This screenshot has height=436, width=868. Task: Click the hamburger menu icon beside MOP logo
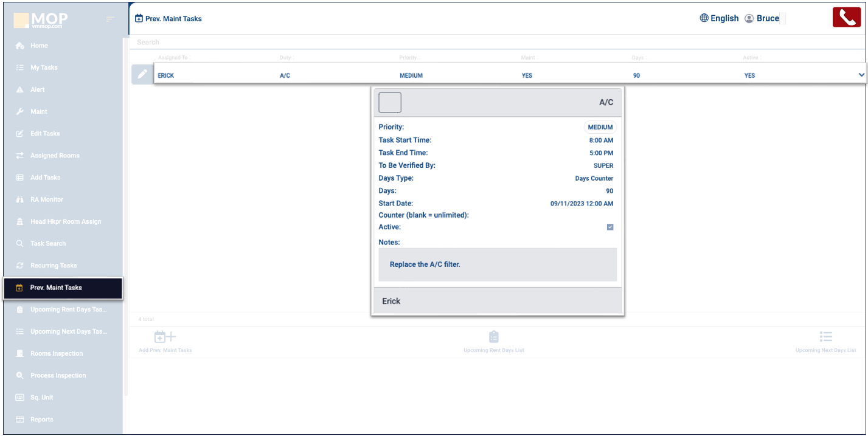(x=110, y=19)
